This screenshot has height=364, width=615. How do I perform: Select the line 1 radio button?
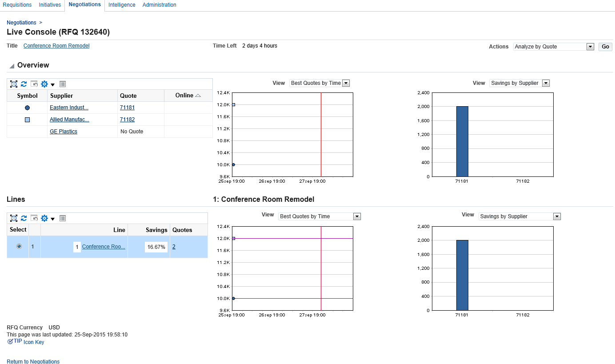tap(19, 246)
